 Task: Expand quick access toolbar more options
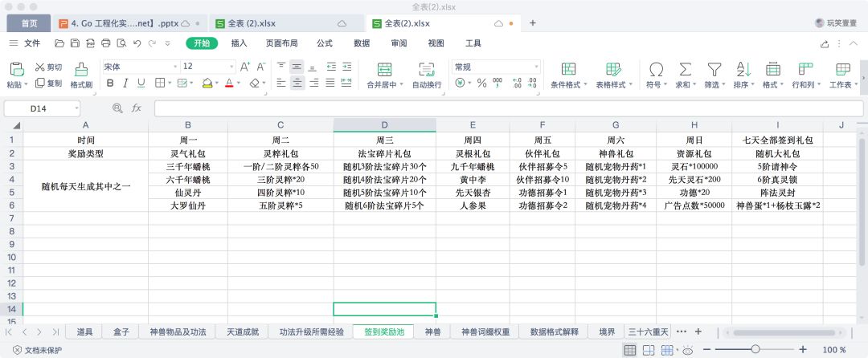167,43
